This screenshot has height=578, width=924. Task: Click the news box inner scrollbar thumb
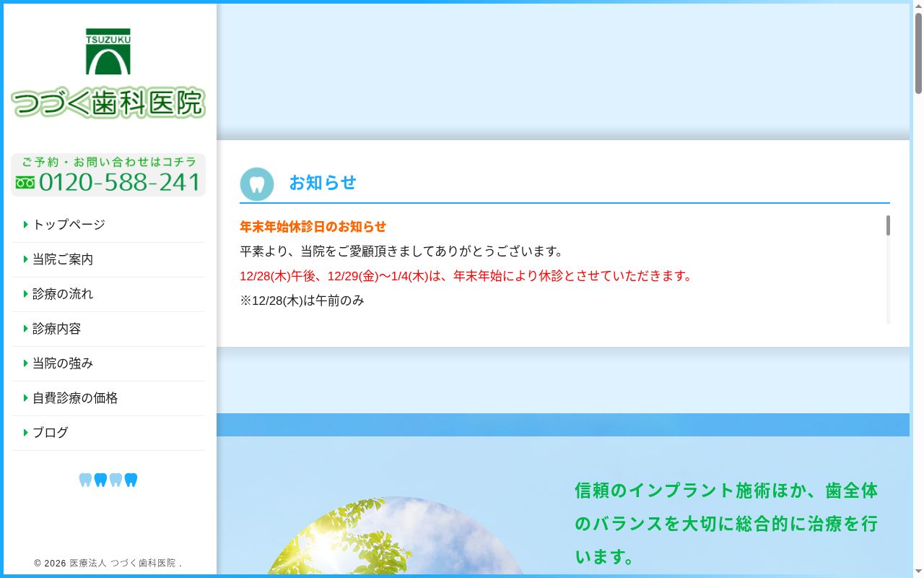[888, 225]
